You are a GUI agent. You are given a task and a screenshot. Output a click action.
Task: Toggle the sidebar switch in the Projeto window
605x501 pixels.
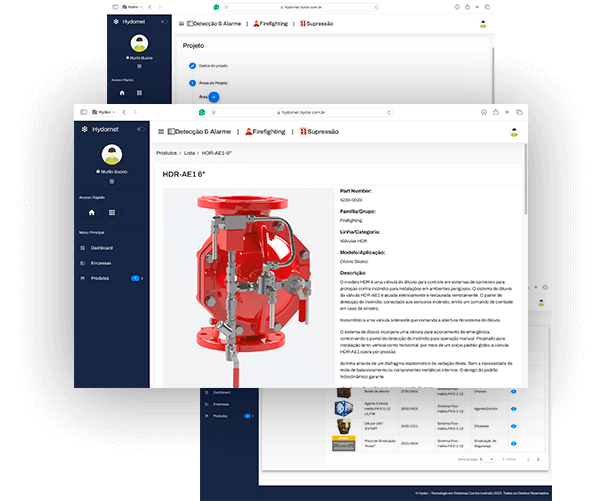click(x=164, y=22)
